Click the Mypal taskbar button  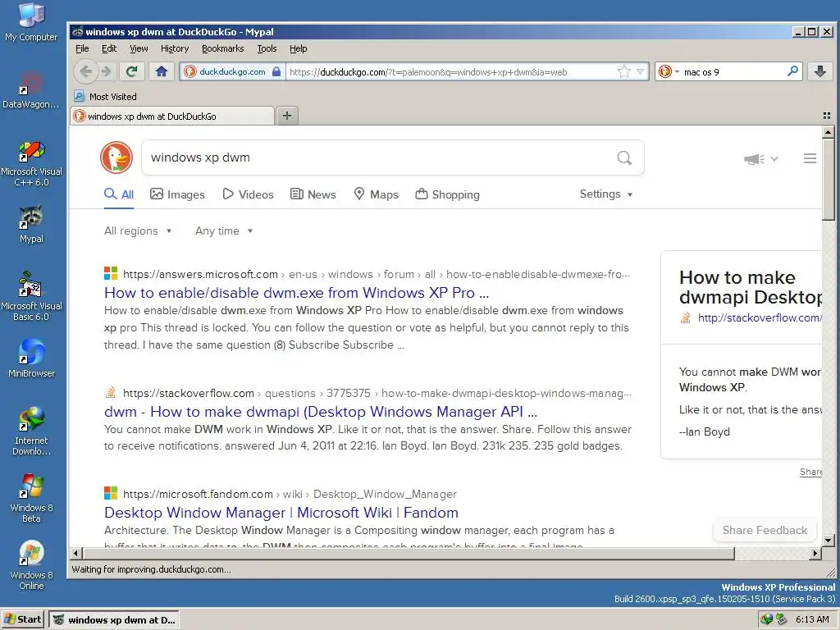click(114, 620)
